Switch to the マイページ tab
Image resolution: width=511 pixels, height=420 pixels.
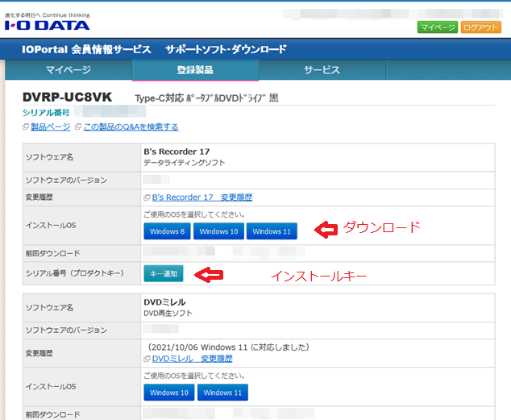[x=69, y=69]
